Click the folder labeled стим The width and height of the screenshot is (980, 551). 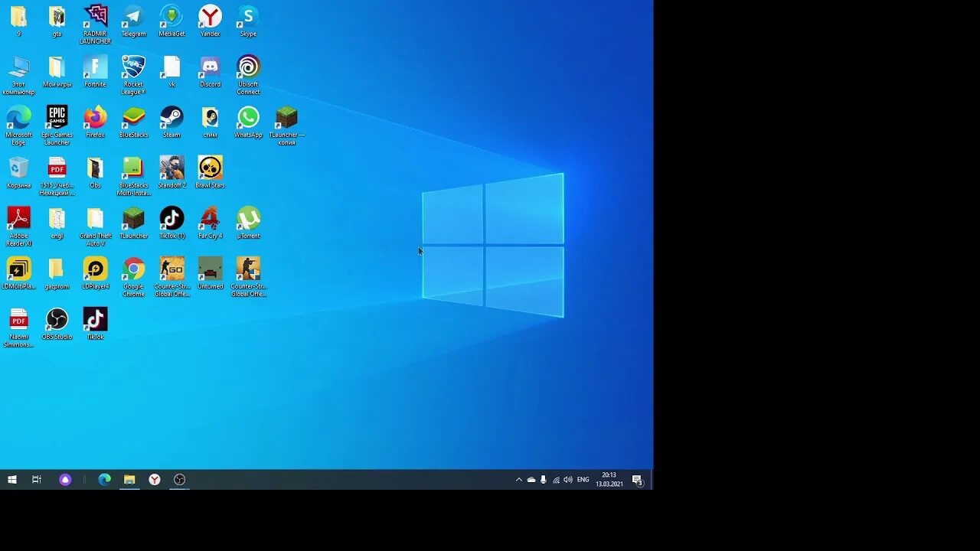(x=210, y=122)
